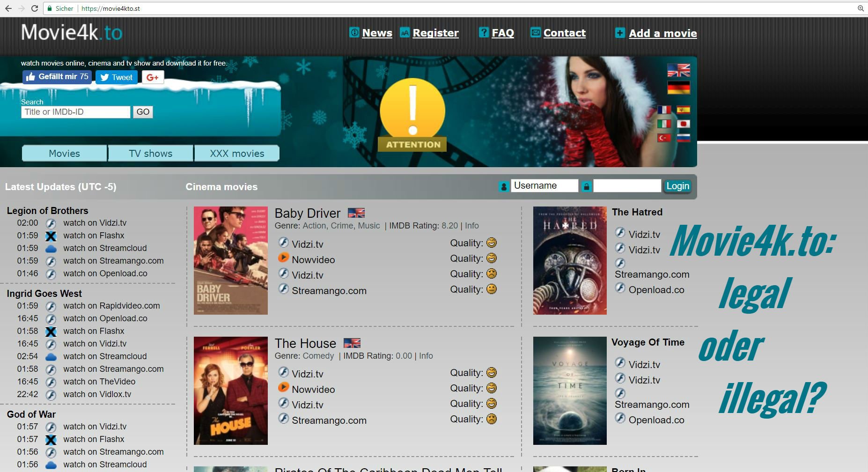Click the Comedy genre link for The House
Image resolution: width=868 pixels, height=472 pixels.
(x=318, y=356)
